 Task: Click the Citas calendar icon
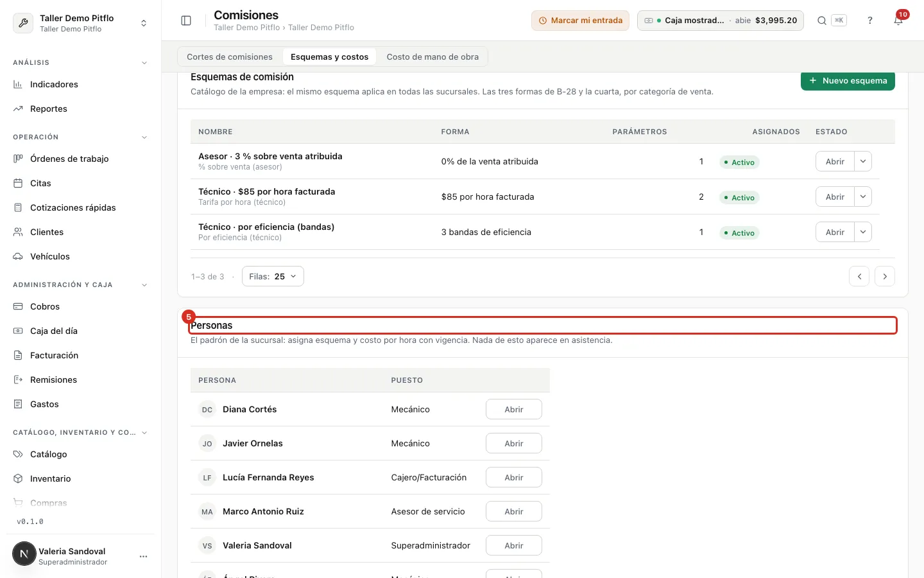18,183
